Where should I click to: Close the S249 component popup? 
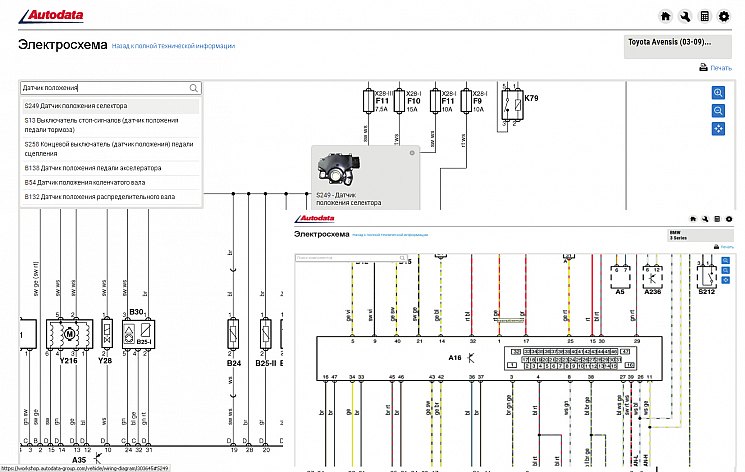(412, 153)
